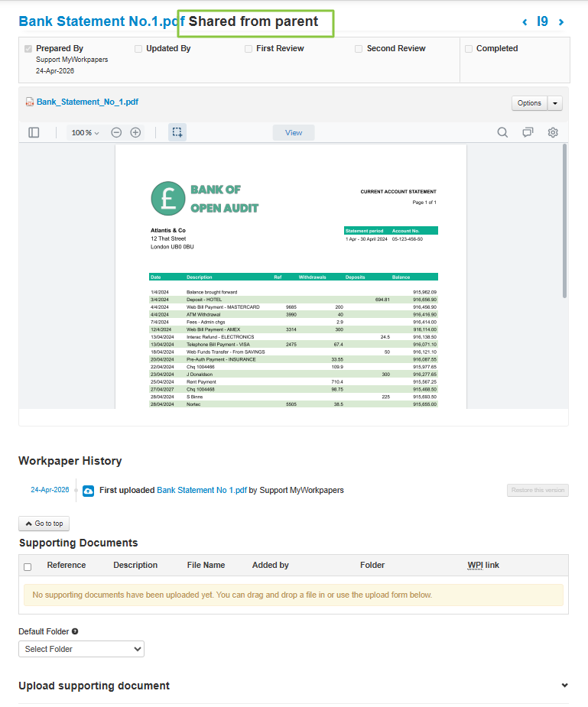Open the PDF viewer settings gear

(x=553, y=132)
